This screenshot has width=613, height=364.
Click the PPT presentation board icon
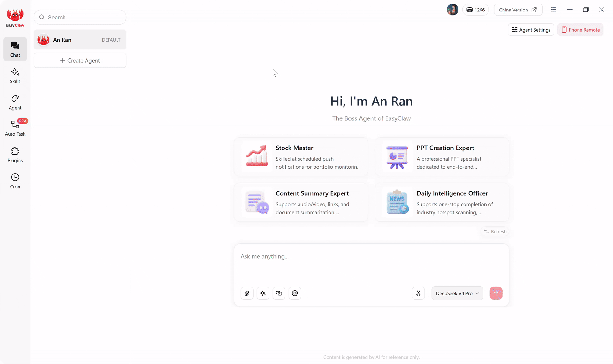tap(397, 157)
